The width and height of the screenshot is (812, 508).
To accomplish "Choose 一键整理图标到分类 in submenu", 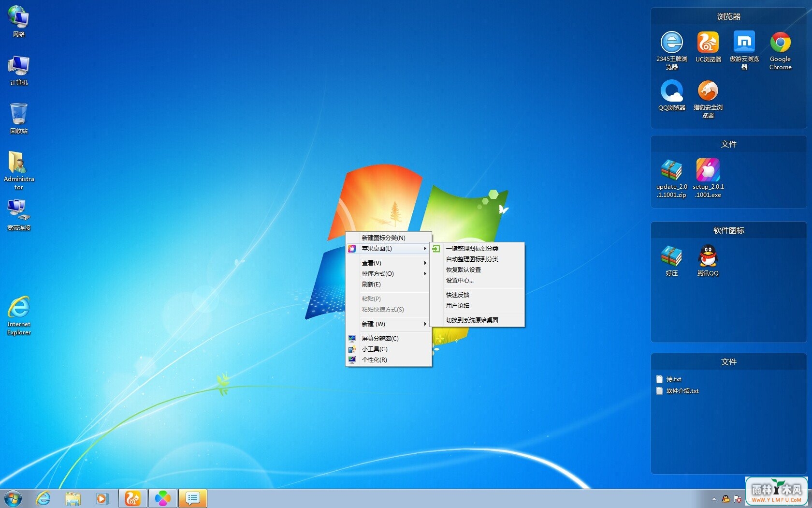I will coord(477,248).
